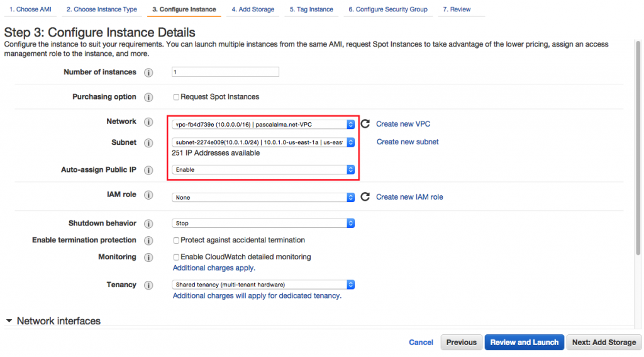Click info icon beside Shutdown behavior
This screenshot has width=644, height=357.
149,224
